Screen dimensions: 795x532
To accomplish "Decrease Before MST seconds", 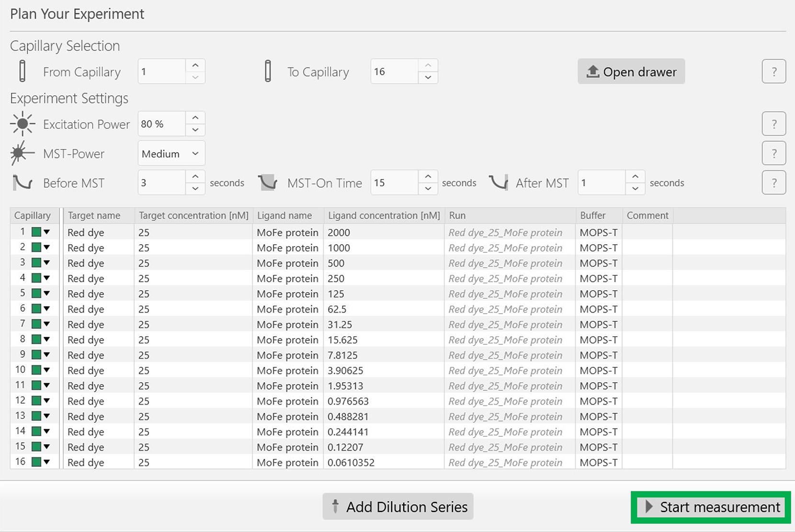I will pos(195,189).
